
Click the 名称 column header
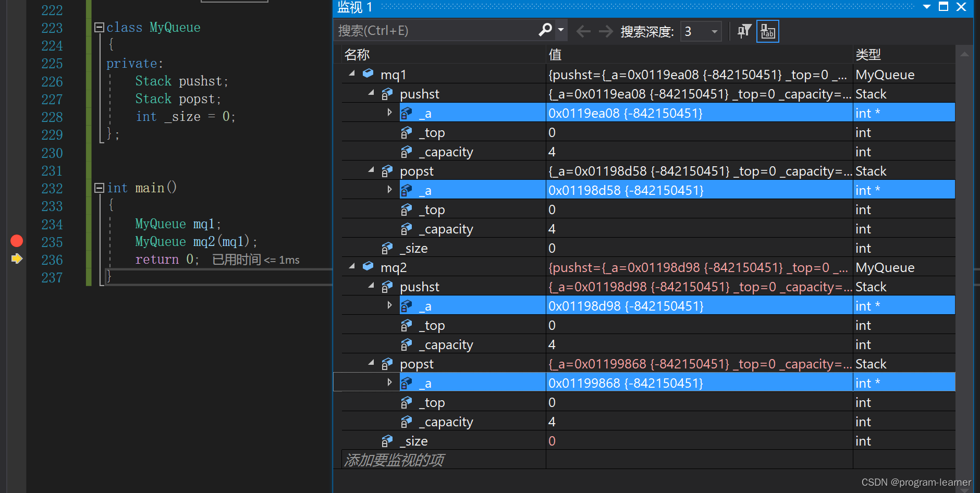[x=443, y=54]
